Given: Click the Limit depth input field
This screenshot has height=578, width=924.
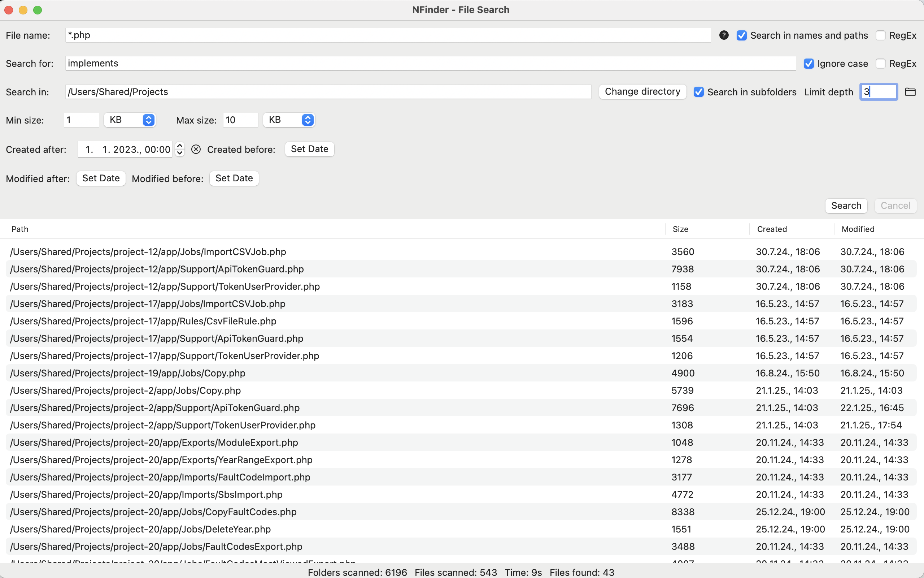Looking at the screenshot, I should (x=879, y=92).
